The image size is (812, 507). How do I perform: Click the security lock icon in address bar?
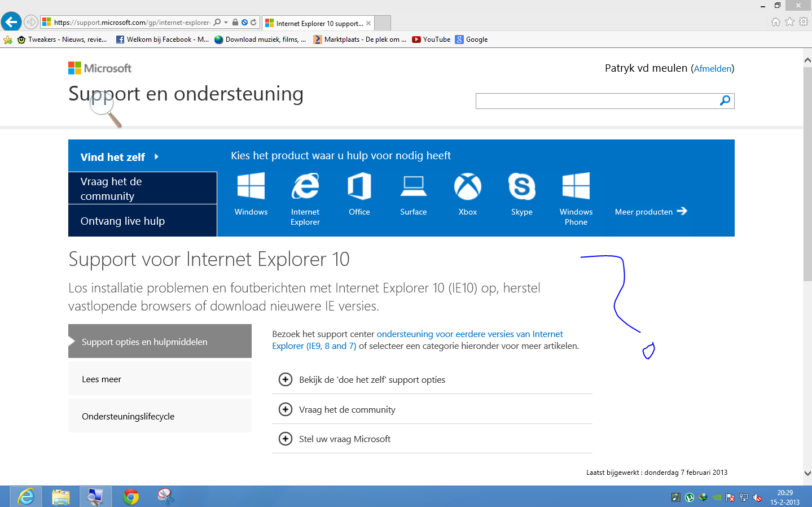coord(235,23)
